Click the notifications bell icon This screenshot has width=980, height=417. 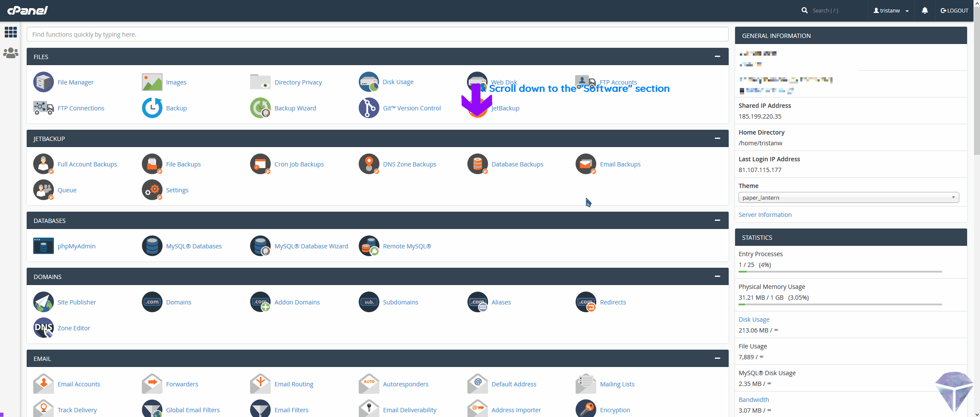point(924,10)
